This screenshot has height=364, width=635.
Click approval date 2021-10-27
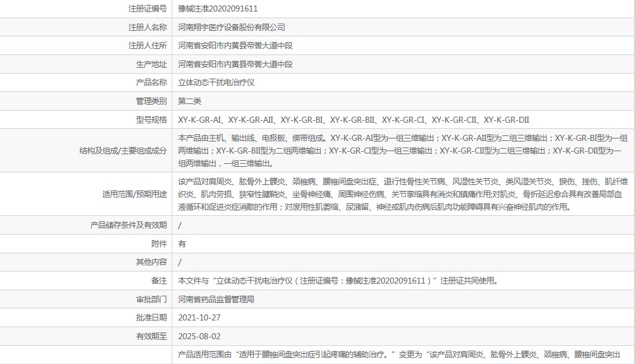pyautogui.click(x=199, y=317)
